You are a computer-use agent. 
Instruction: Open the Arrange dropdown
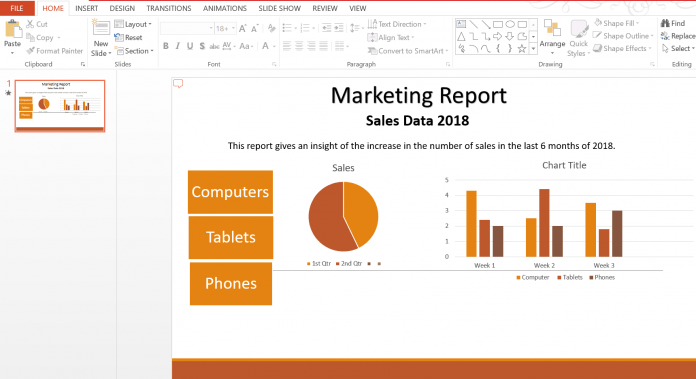coord(552,38)
